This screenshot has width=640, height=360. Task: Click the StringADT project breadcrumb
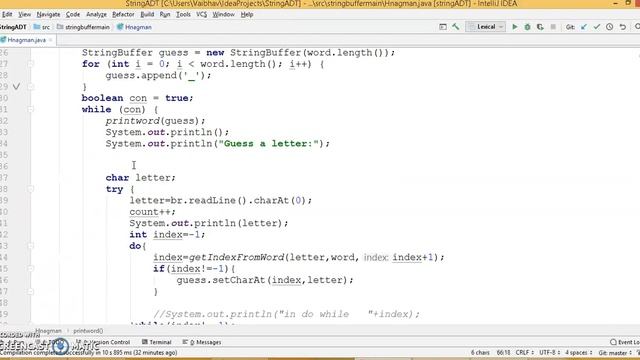[x=13, y=27]
